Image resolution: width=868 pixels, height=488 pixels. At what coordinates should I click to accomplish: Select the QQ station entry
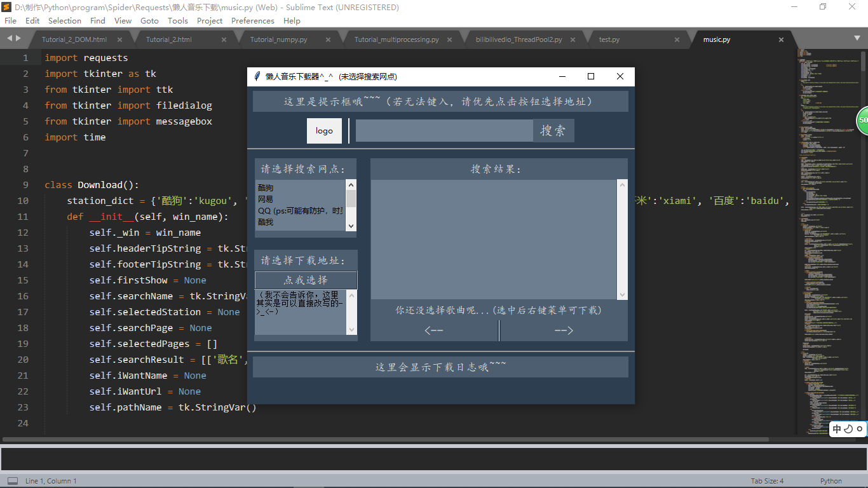click(301, 211)
